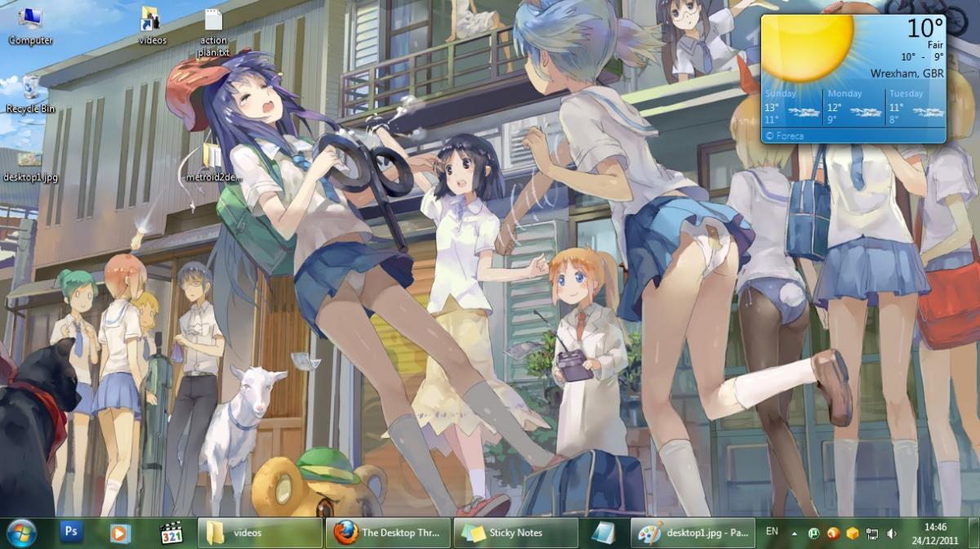980x549 pixels.
Task: Open Windows Media Player from the taskbar
Action: pos(120,533)
